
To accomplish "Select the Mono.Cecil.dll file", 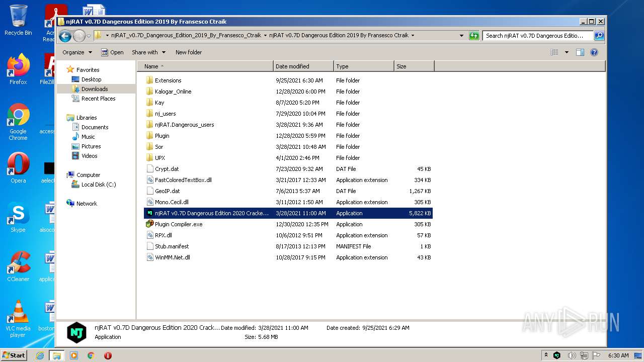I will (x=288, y=202).
